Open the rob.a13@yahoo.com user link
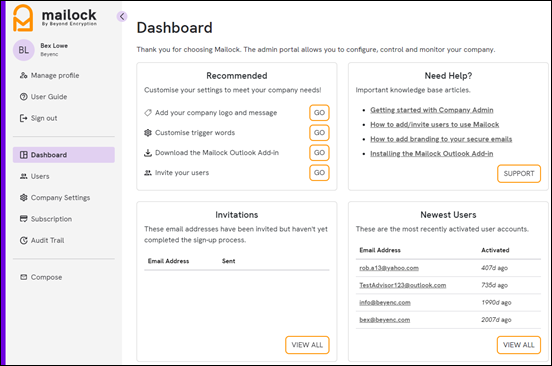This screenshot has width=552, height=366. (389, 268)
